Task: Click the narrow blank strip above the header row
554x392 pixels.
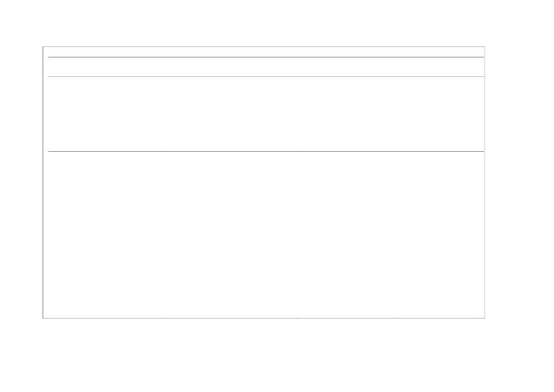Action: tap(265, 52)
